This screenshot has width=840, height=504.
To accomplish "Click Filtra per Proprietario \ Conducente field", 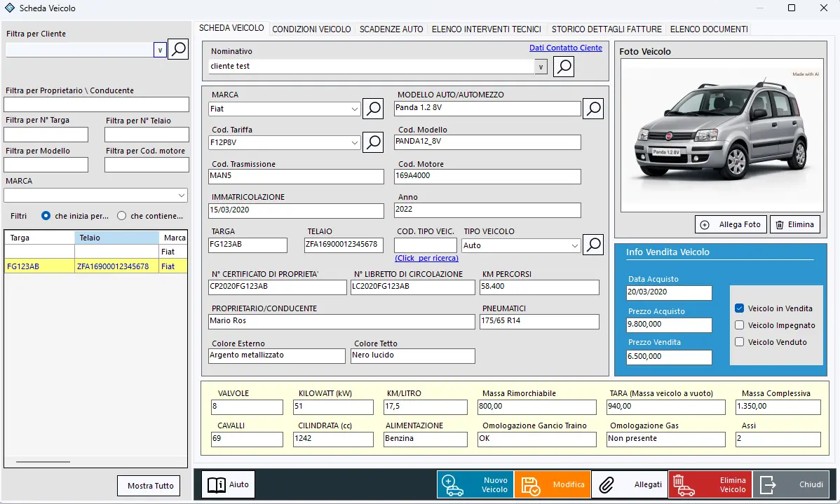I will click(97, 104).
